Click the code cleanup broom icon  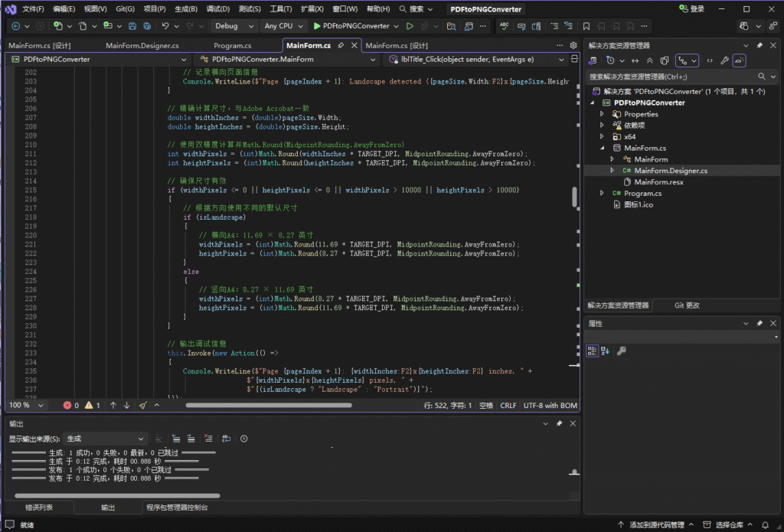coord(143,405)
